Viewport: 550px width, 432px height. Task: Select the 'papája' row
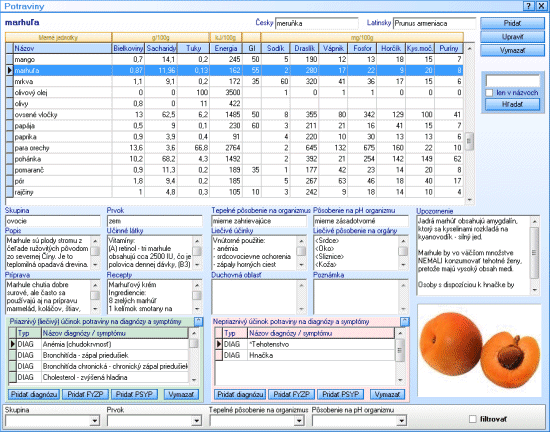point(234,126)
